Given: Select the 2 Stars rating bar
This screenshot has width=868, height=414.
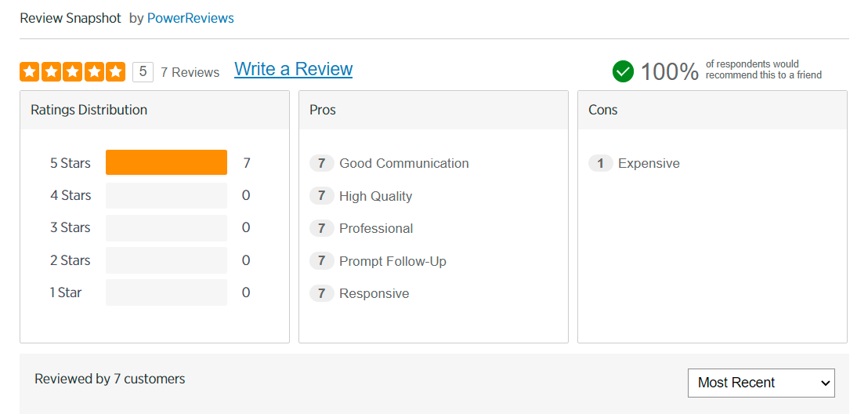Looking at the screenshot, I should pyautogui.click(x=166, y=260).
